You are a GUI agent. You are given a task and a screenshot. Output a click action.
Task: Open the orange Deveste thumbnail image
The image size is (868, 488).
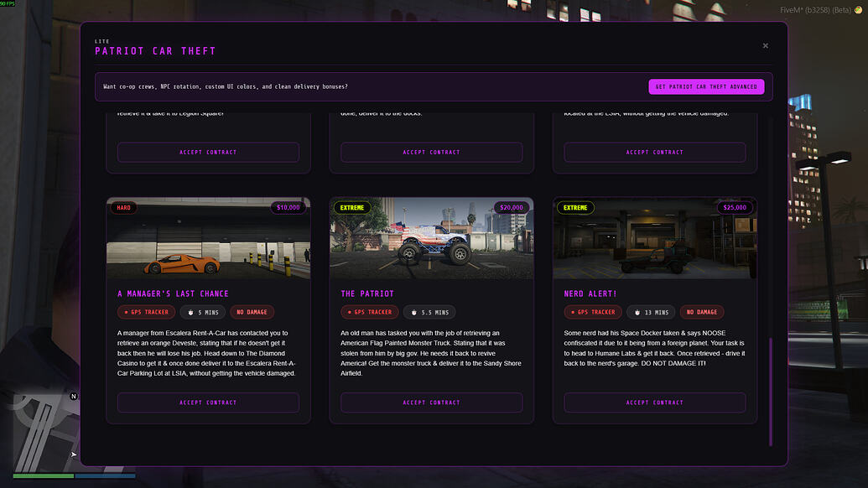(x=208, y=238)
